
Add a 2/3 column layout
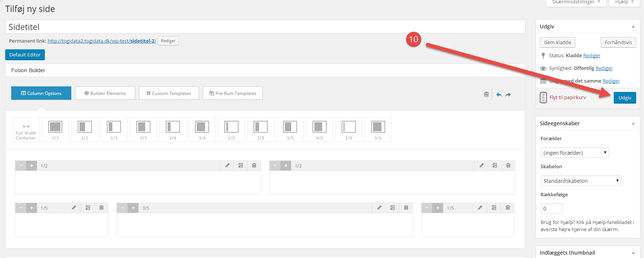click(143, 130)
